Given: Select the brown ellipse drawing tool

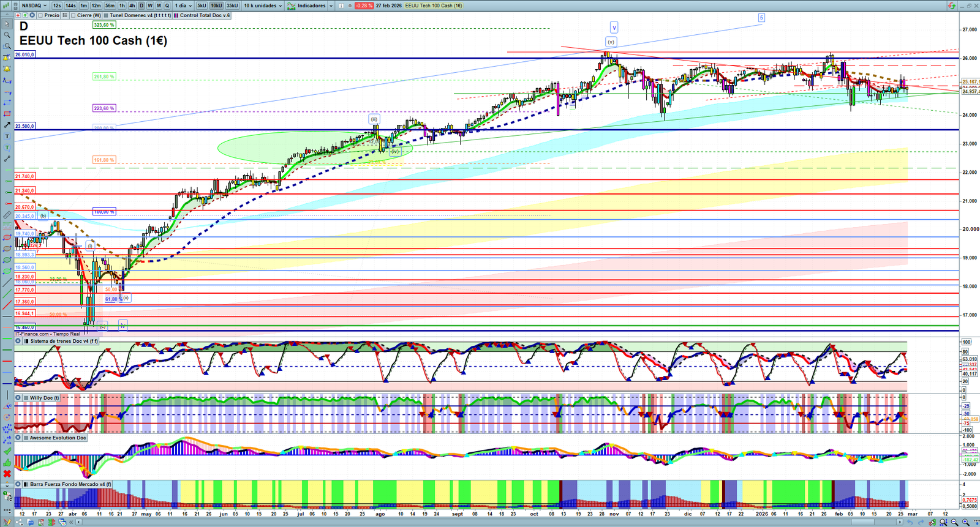Looking at the screenshot, I should point(7,249).
